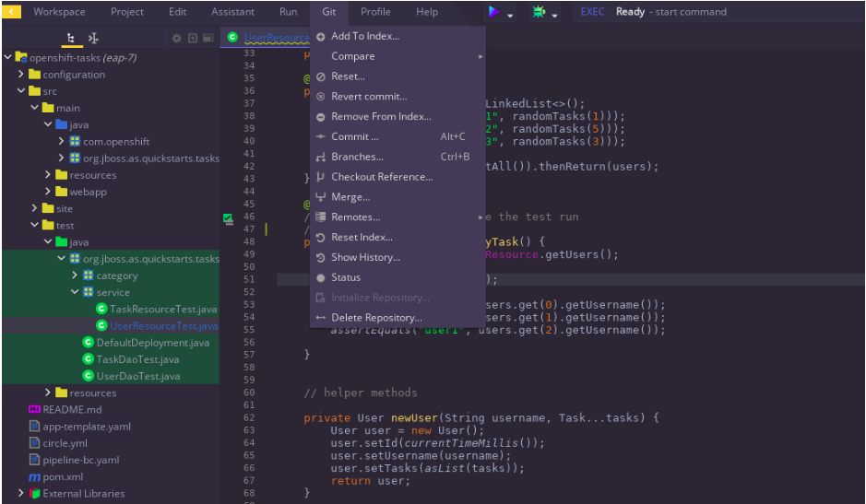Select Remove From Index...

click(397, 116)
